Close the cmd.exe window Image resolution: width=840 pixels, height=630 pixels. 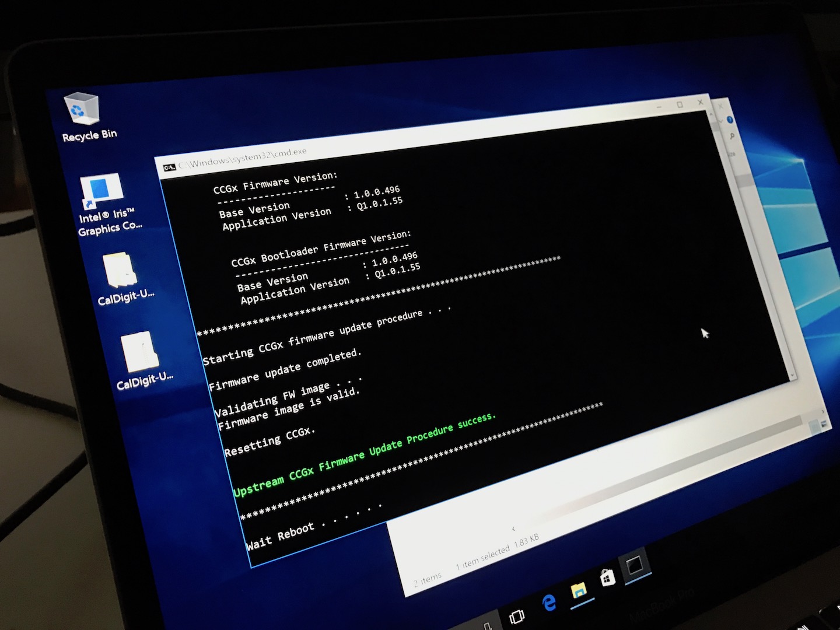click(701, 103)
